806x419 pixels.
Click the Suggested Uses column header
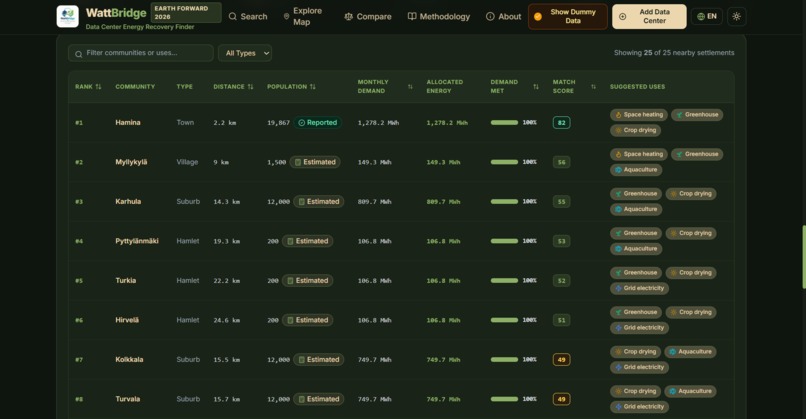tap(637, 86)
